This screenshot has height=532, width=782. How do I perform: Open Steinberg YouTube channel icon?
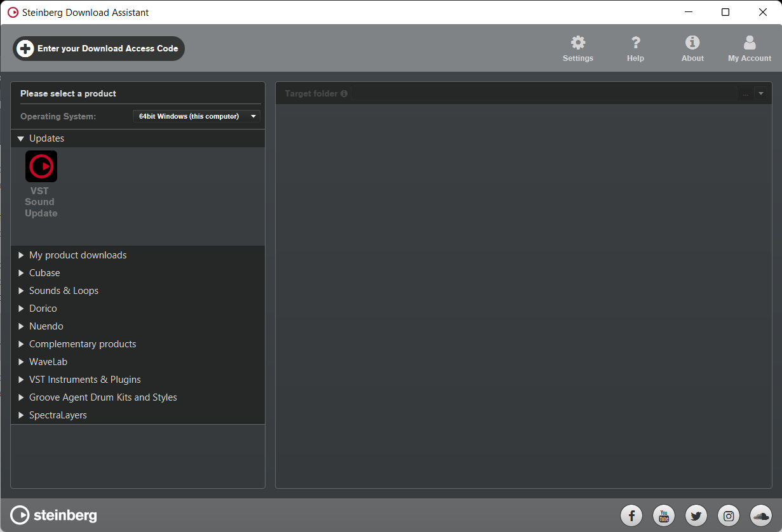click(x=664, y=515)
